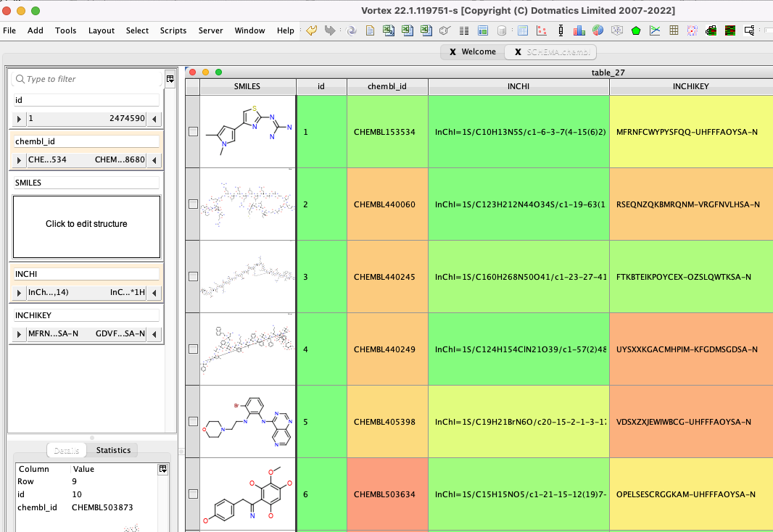Viewport: 773px width, 532px height.
Task: Open the Details panel options dropdown
Action: [162, 469]
